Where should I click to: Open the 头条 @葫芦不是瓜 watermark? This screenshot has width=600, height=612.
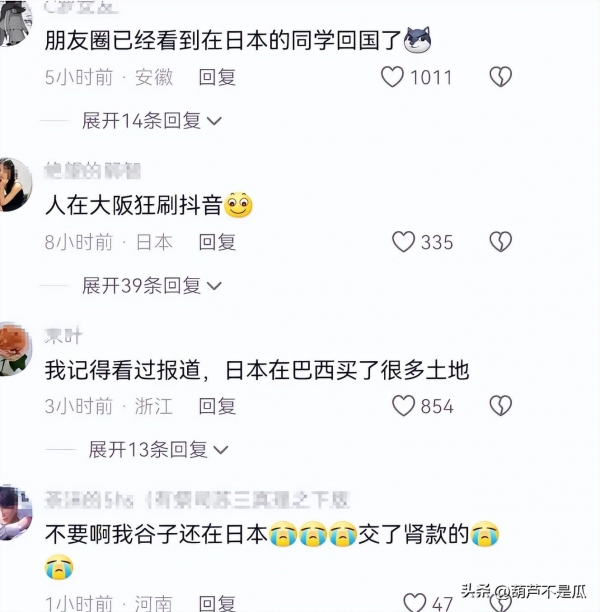[523, 591]
